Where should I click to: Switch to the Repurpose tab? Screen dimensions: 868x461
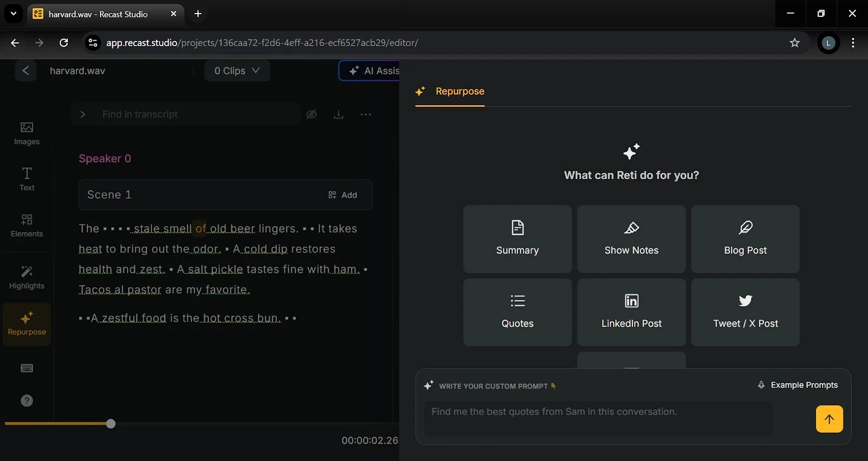point(459,91)
